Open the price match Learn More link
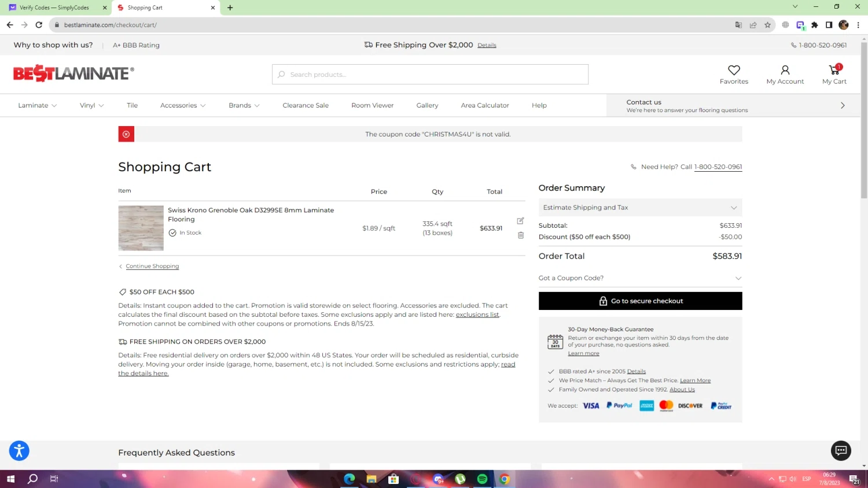 (695, 380)
